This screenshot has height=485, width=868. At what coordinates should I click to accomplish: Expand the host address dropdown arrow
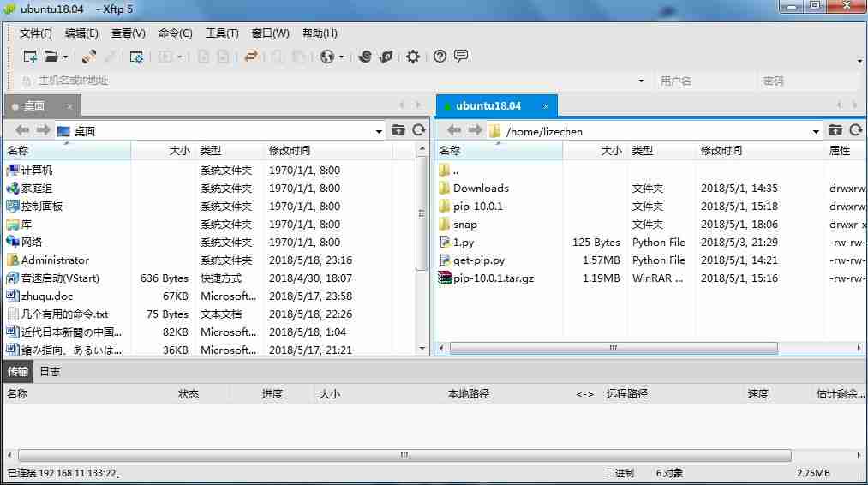641,81
